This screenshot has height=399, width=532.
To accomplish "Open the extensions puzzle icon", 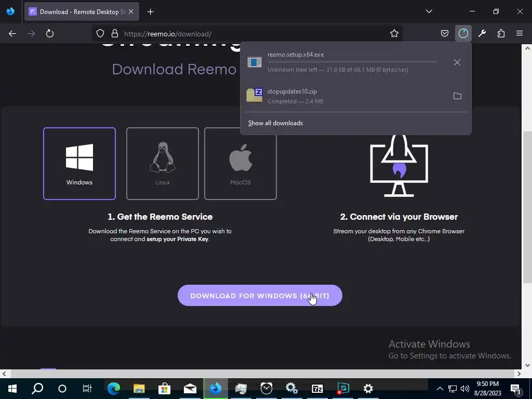I will 501,34.
